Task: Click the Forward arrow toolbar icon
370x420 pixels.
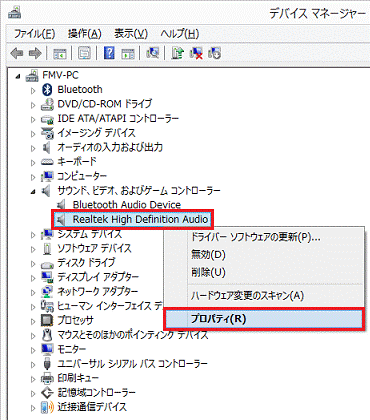Action: [x=35, y=53]
